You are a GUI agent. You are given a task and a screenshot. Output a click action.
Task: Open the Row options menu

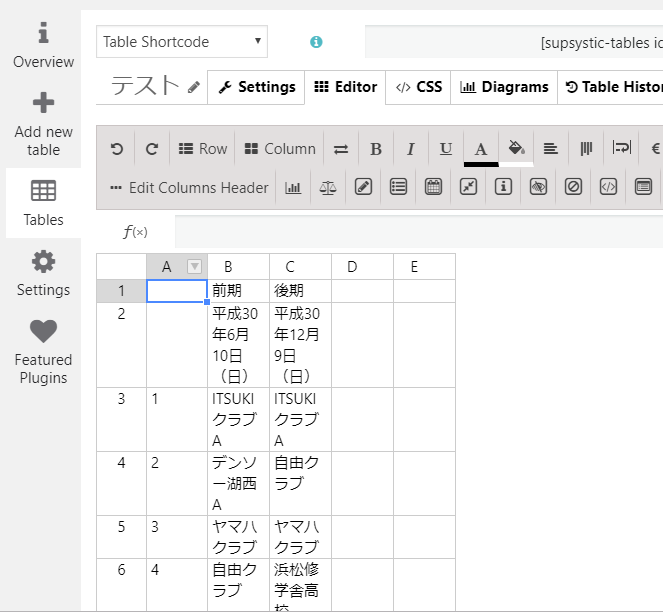click(x=203, y=149)
